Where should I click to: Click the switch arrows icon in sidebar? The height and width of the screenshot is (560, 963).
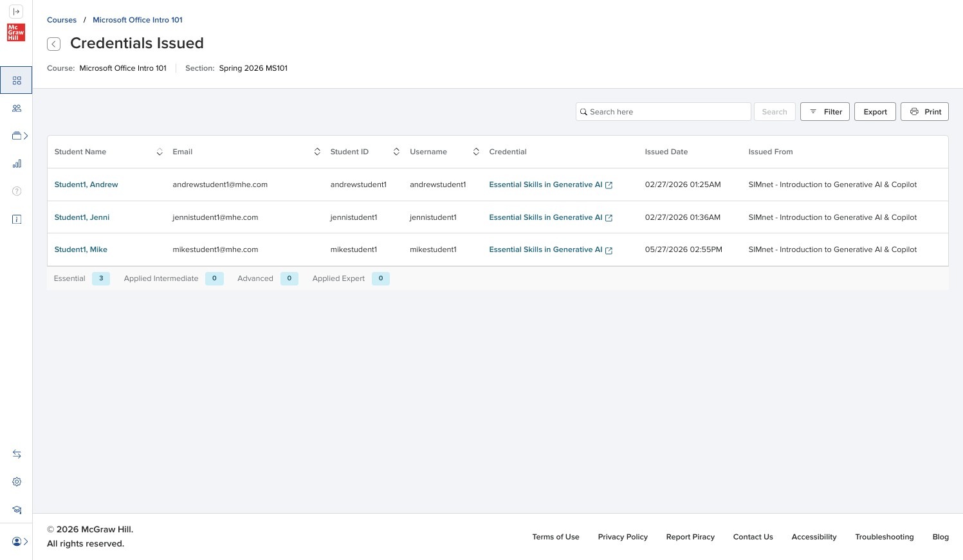17,454
